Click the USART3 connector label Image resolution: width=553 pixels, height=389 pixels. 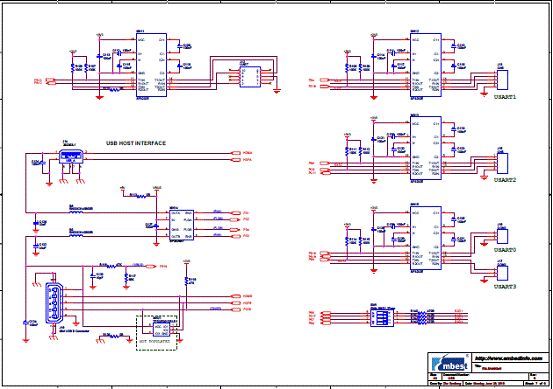505,287
